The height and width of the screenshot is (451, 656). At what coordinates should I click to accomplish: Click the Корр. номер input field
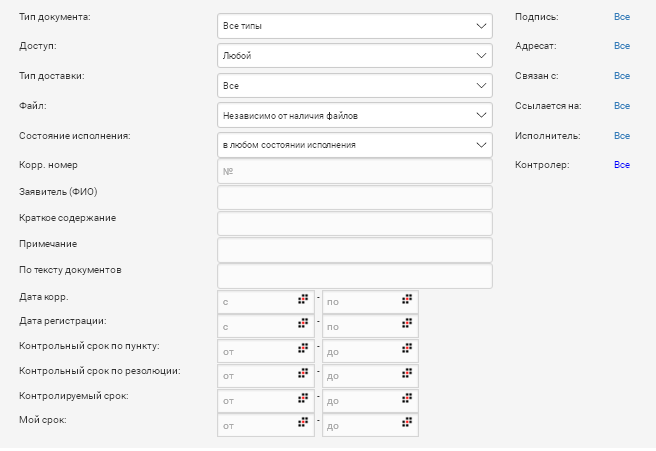pyautogui.click(x=355, y=171)
